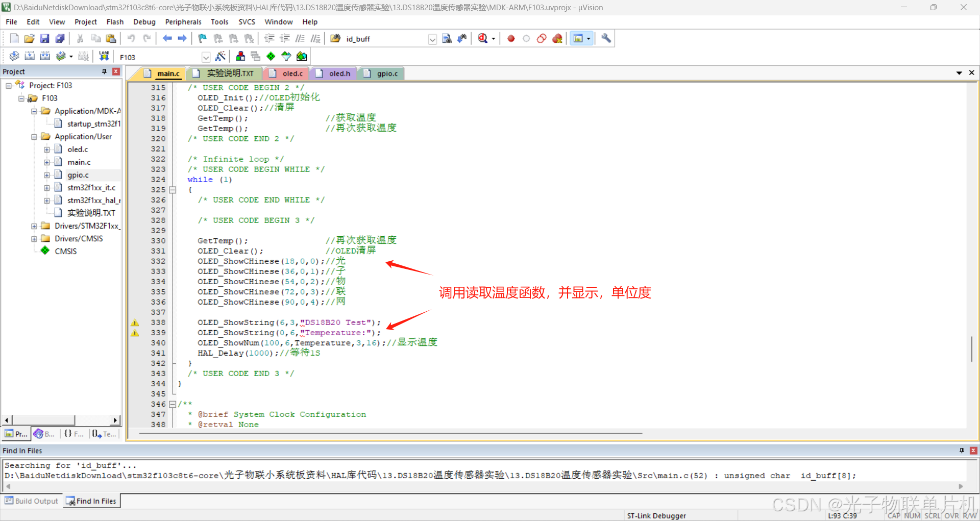Collapse the while loop code fold

[173, 190]
